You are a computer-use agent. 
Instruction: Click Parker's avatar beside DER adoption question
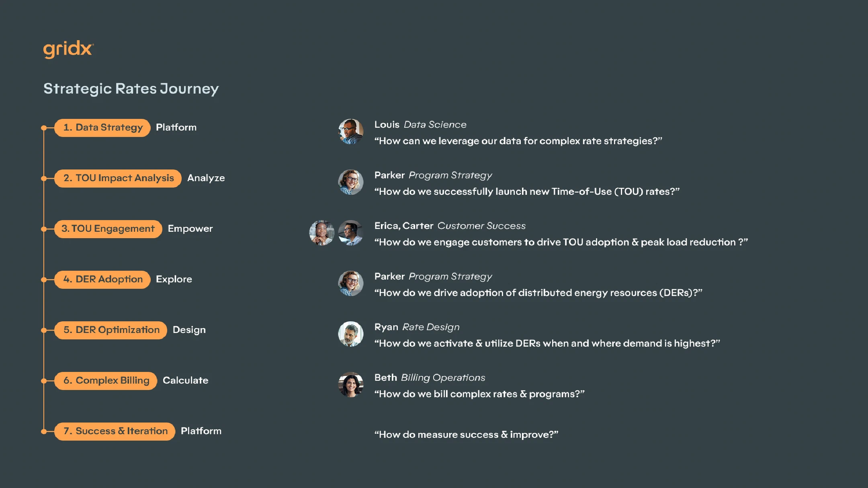tap(351, 284)
